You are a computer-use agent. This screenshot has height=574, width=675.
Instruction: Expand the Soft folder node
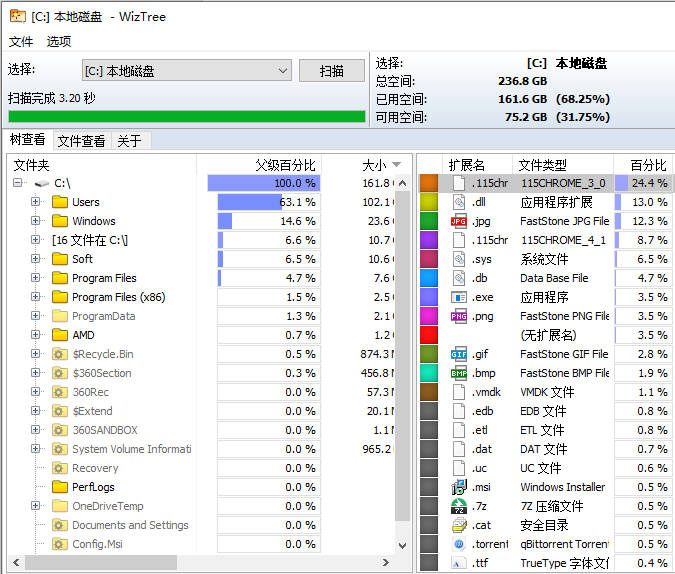click(35, 258)
